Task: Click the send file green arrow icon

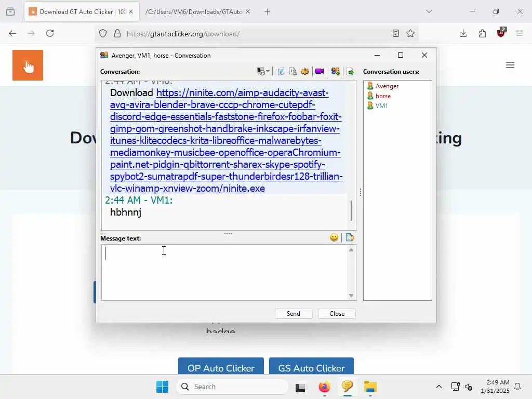Action: pos(350,71)
